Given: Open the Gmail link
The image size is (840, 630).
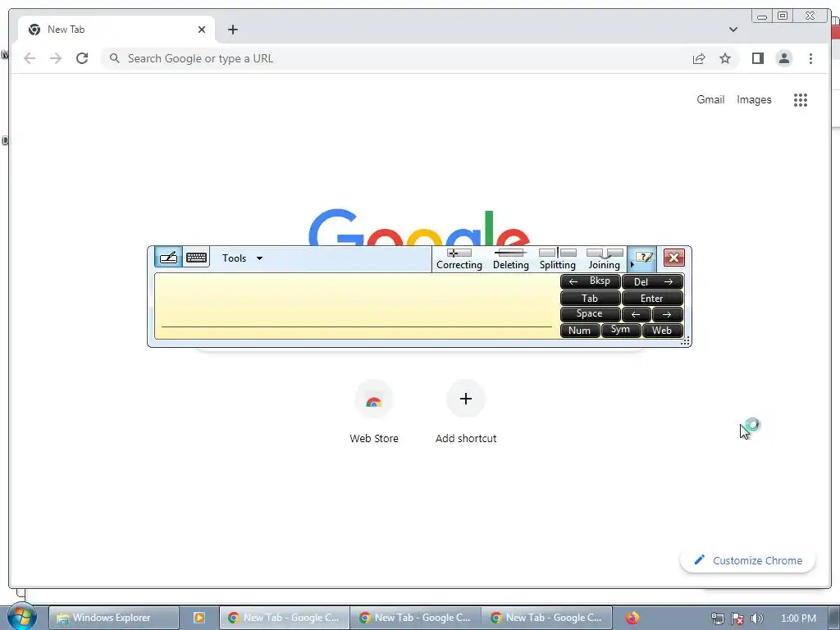Looking at the screenshot, I should click(x=710, y=99).
